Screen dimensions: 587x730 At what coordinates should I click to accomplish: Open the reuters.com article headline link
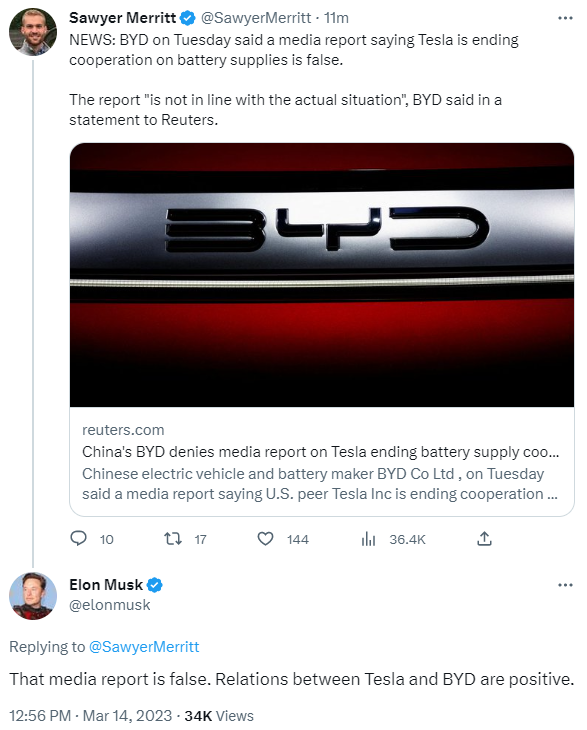(321, 452)
